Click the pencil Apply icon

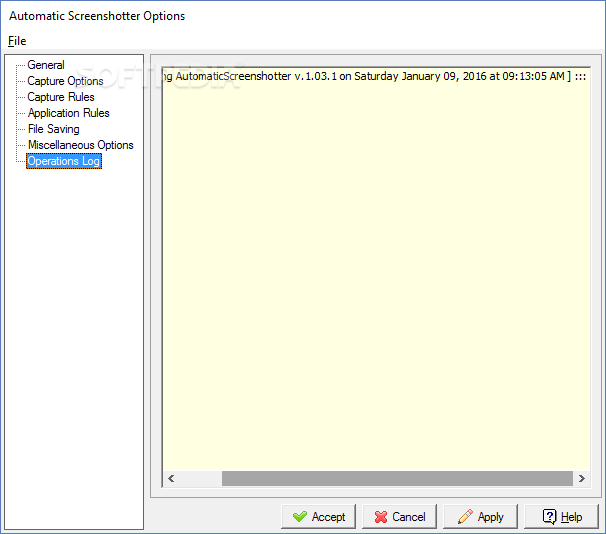(x=465, y=517)
